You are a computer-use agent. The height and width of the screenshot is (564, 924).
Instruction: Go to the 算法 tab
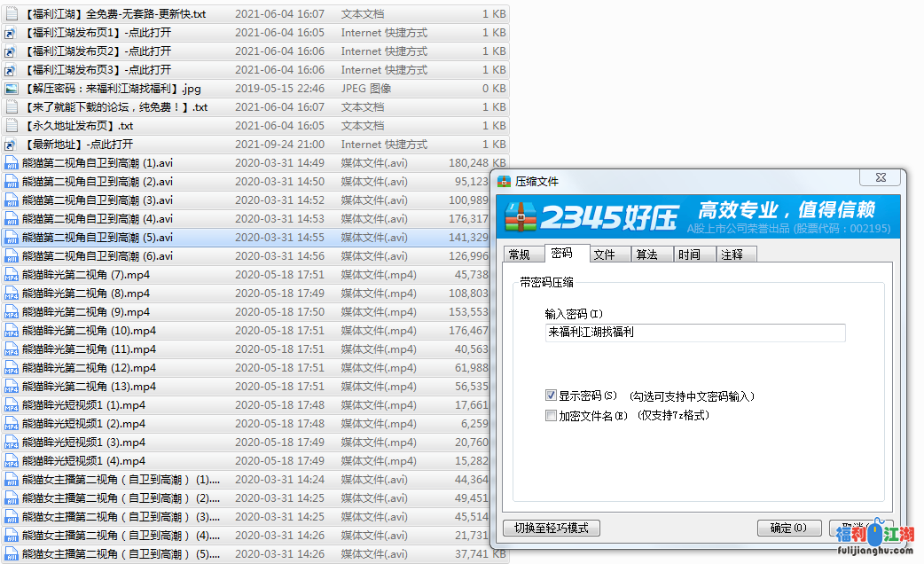(x=647, y=255)
